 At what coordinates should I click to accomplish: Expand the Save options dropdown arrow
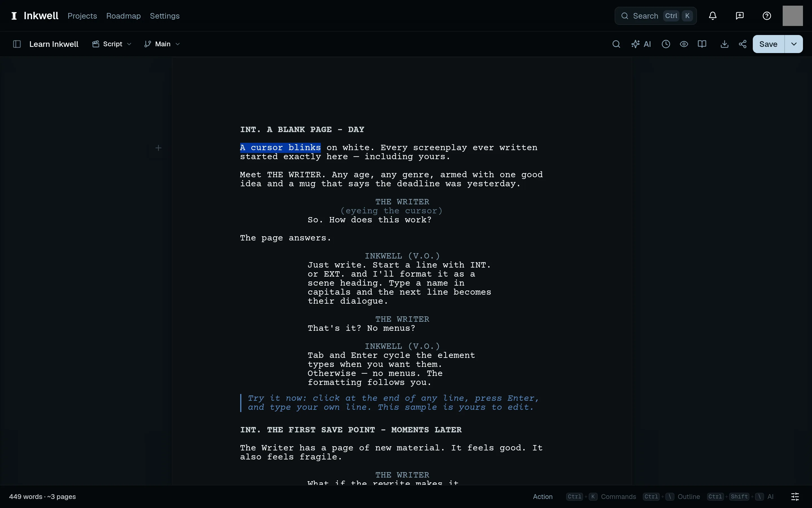coord(794,44)
